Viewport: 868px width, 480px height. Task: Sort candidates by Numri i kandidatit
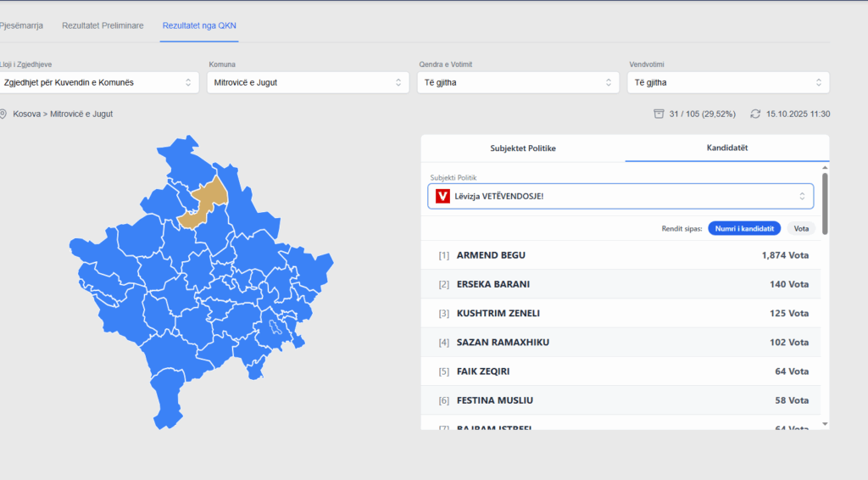[x=744, y=228]
